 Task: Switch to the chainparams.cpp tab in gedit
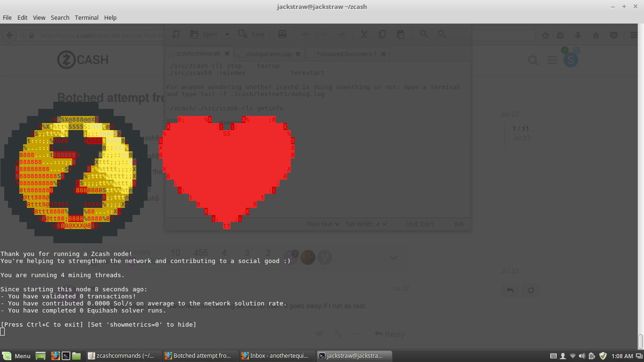coord(269,54)
